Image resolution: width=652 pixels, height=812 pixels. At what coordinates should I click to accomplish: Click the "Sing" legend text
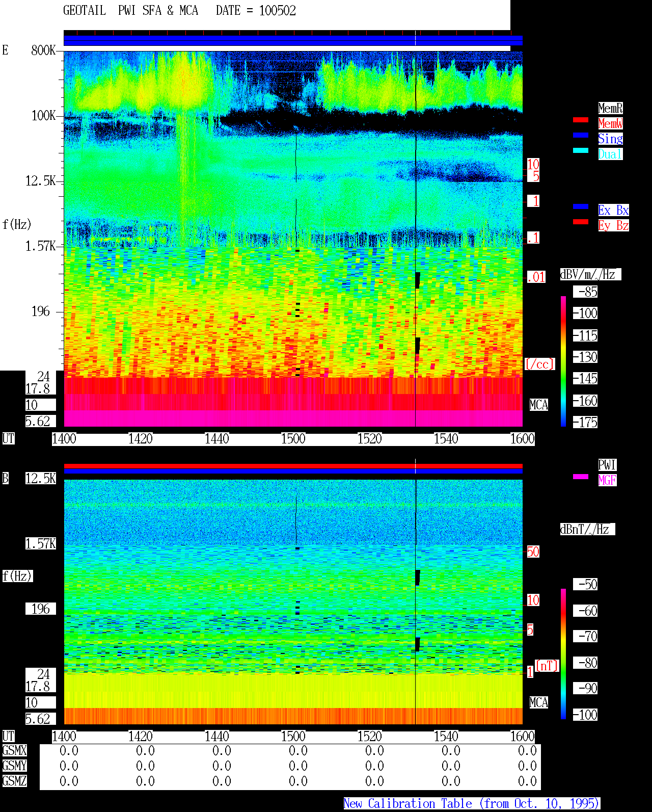[x=610, y=139]
